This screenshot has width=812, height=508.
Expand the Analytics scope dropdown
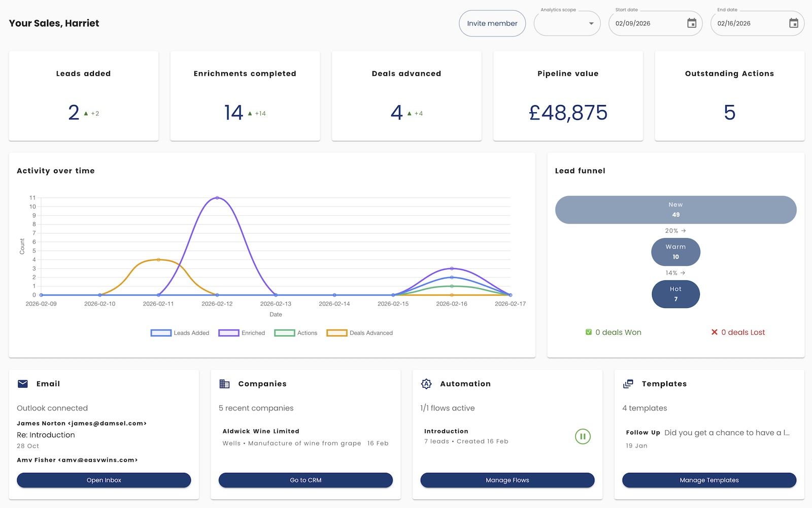point(567,23)
